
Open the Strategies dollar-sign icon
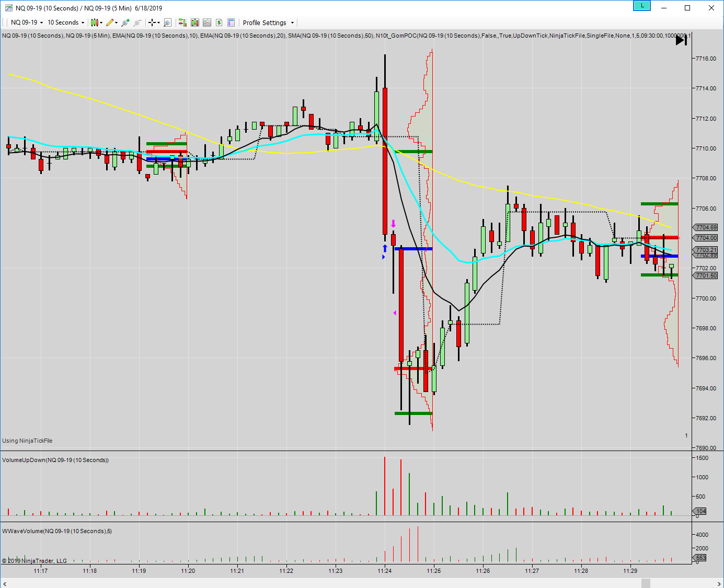click(x=219, y=22)
